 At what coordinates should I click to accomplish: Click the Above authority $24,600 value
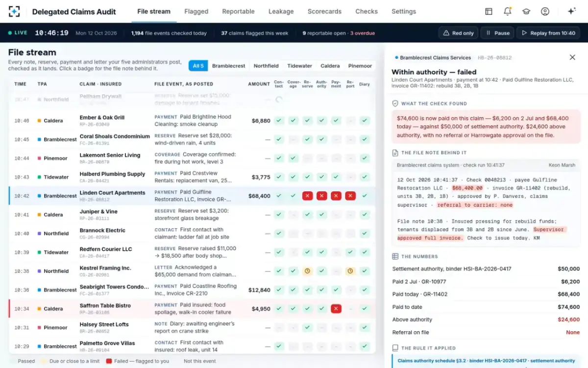[569, 319]
